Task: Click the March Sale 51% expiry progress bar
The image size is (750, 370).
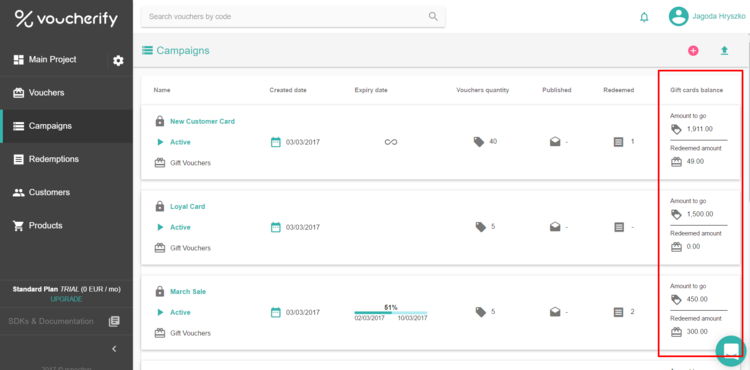Action: tap(391, 313)
